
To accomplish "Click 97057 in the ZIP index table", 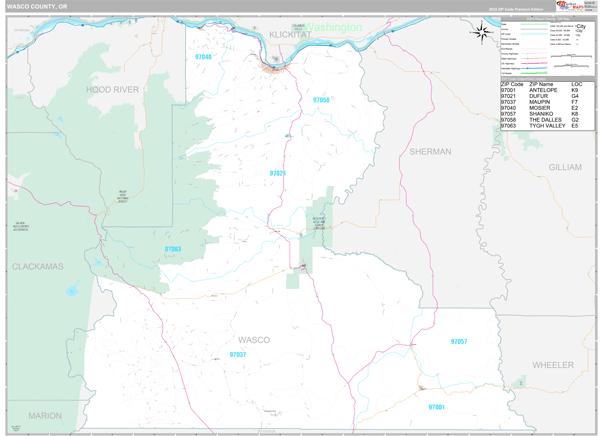I will point(508,114).
